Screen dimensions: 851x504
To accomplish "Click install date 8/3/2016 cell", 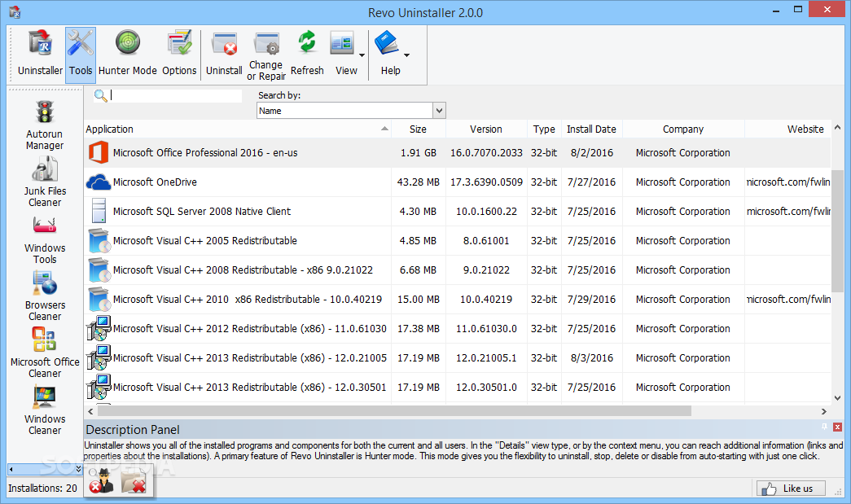I will 591,358.
